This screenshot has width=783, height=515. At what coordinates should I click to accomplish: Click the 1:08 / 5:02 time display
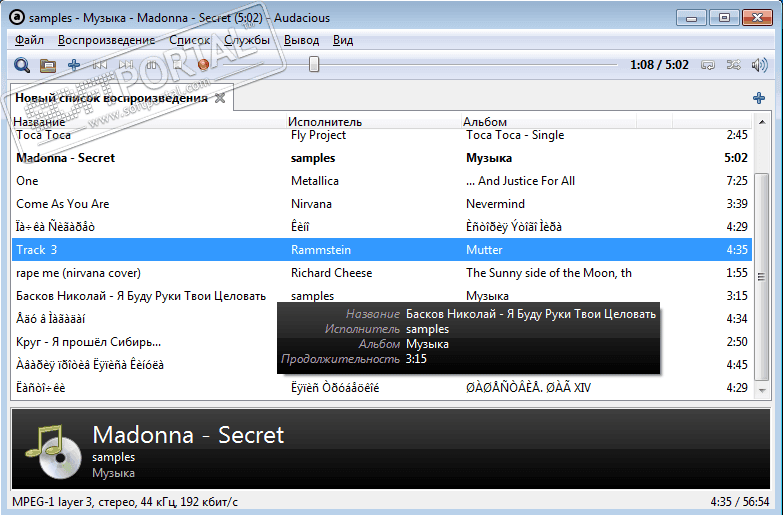click(659, 65)
